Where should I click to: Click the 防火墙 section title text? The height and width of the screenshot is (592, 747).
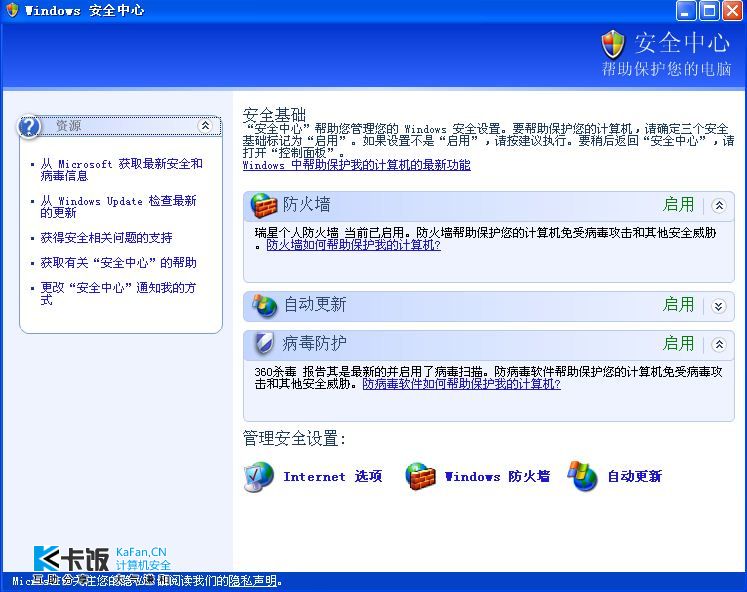point(306,205)
